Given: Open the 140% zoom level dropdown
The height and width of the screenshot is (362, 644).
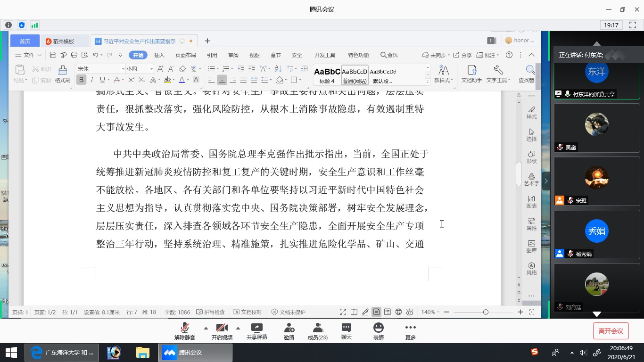Looking at the screenshot, I should [x=430, y=312].
